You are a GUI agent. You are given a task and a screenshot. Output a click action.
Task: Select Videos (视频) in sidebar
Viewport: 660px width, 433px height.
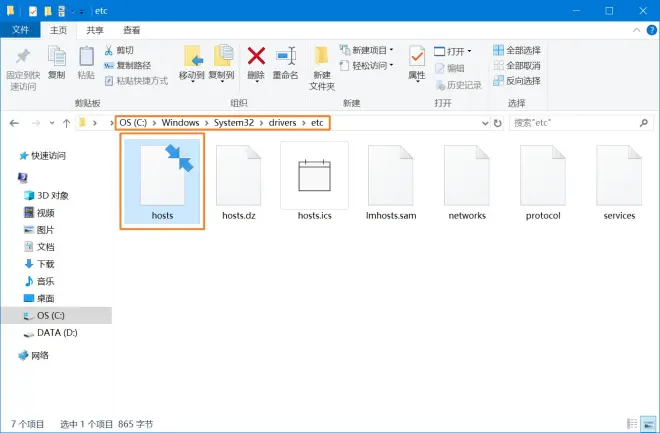39,213
